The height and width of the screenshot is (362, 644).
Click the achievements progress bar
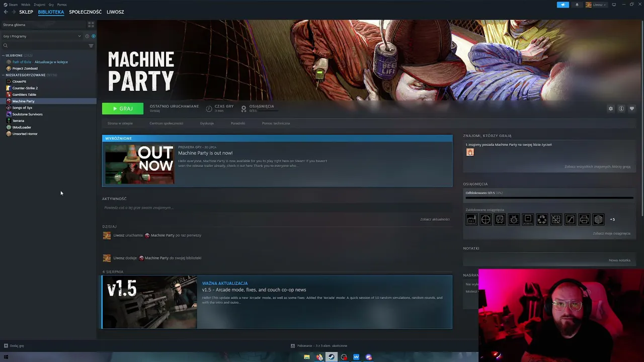[x=549, y=198]
